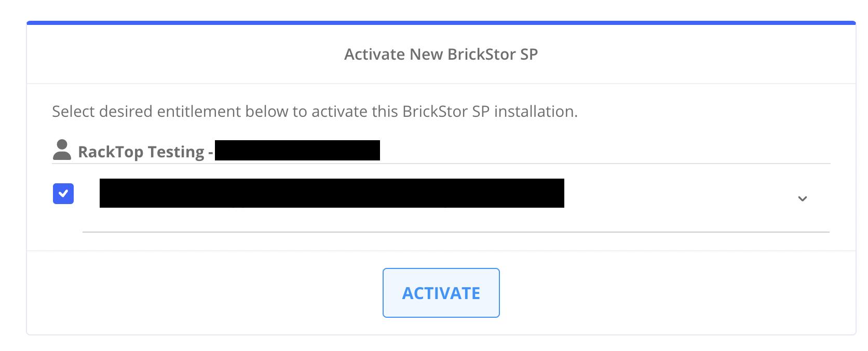Click the redacted account name after RackTop Testing
868x351 pixels.
(297, 150)
